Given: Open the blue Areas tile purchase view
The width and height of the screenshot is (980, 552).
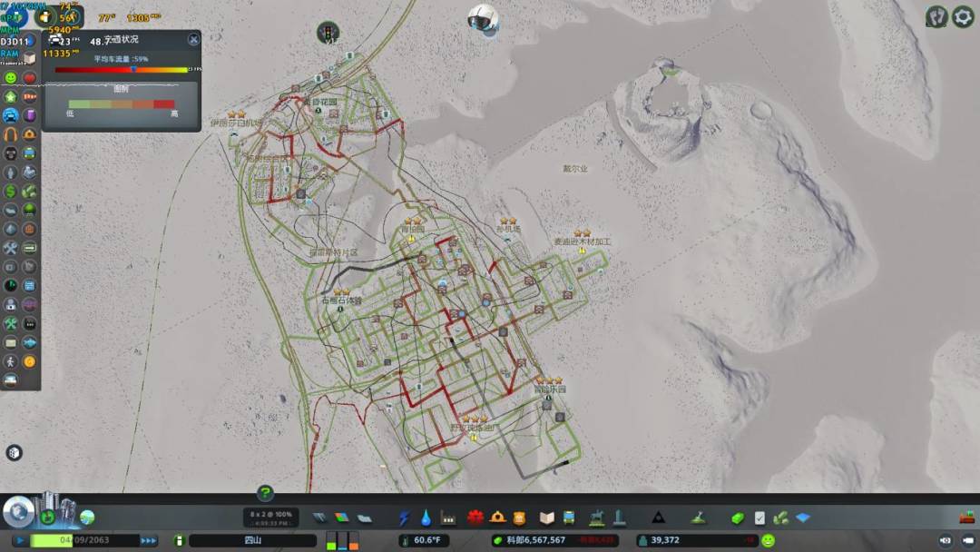Looking at the screenshot, I should click(x=803, y=517).
